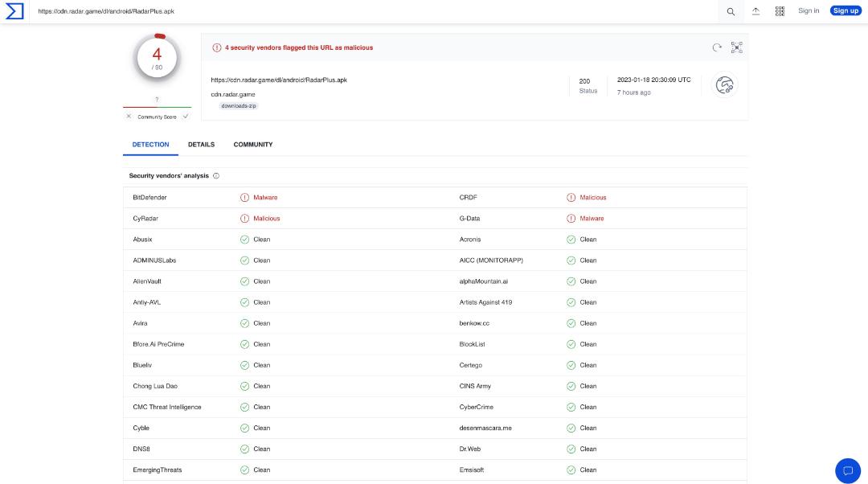Click the alert icon in malicious banner
Viewport: 868px width, 484px height.
(x=217, y=47)
